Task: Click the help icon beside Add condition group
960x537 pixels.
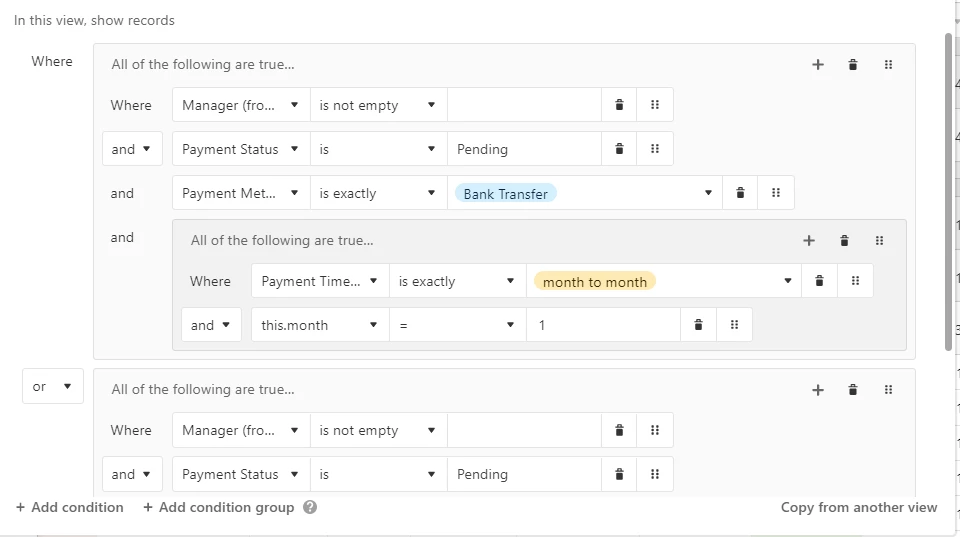Action: (x=310, y=507)
